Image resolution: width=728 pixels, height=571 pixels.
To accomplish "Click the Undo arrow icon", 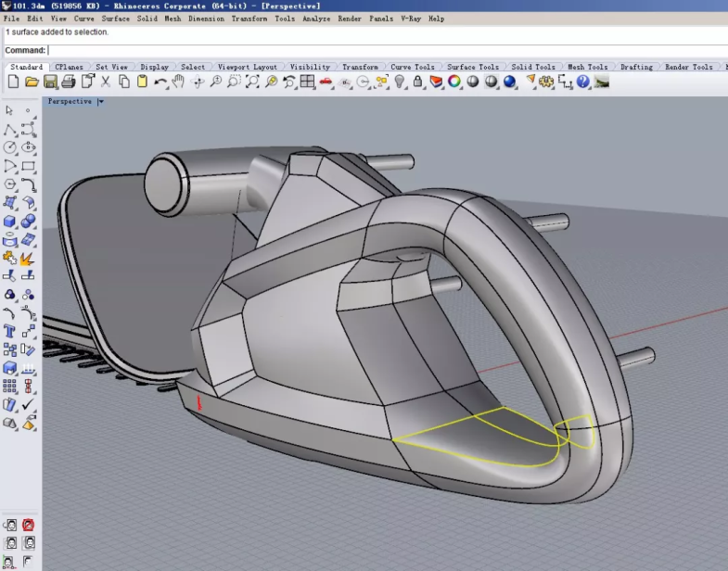I will point(160,82).
